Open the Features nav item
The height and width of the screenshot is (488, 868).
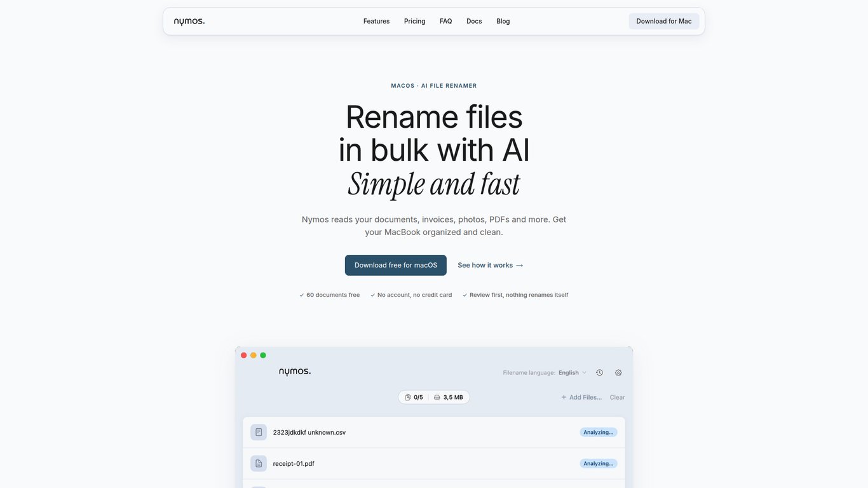376,22
